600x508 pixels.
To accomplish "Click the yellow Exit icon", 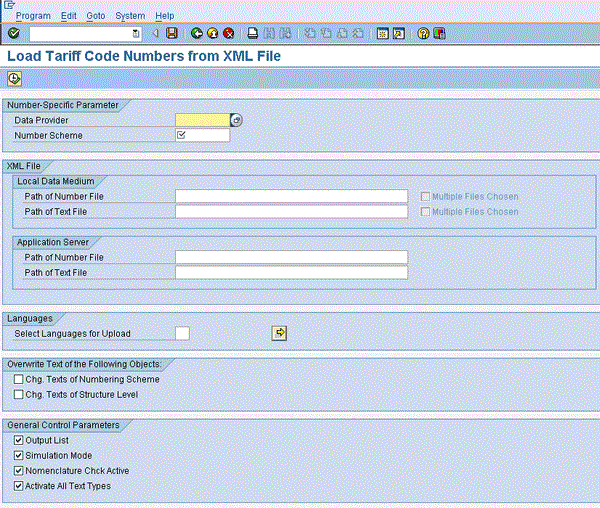I will (212, 33).
